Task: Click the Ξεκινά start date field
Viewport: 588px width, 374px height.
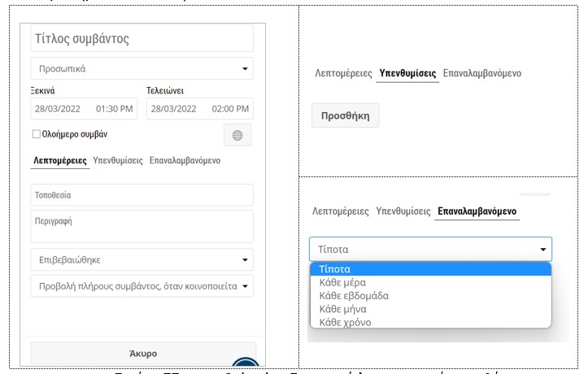Action: point(58,109)
